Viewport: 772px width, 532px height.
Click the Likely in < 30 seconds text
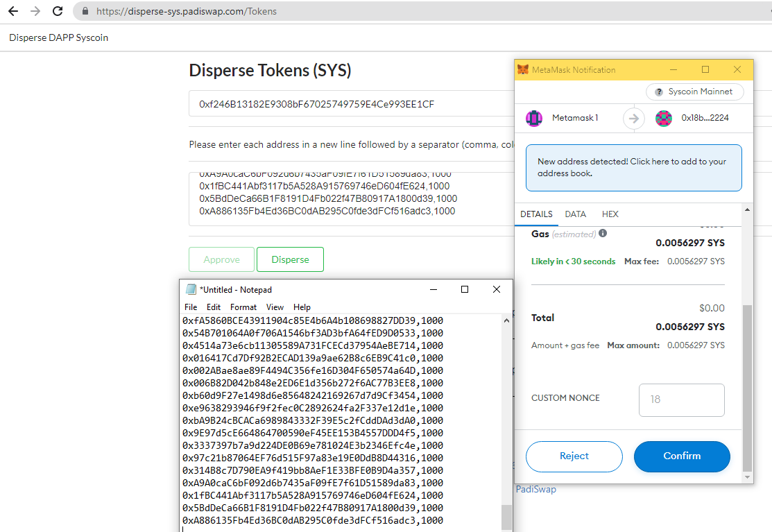pyautogui.click(x=573, y=261)
